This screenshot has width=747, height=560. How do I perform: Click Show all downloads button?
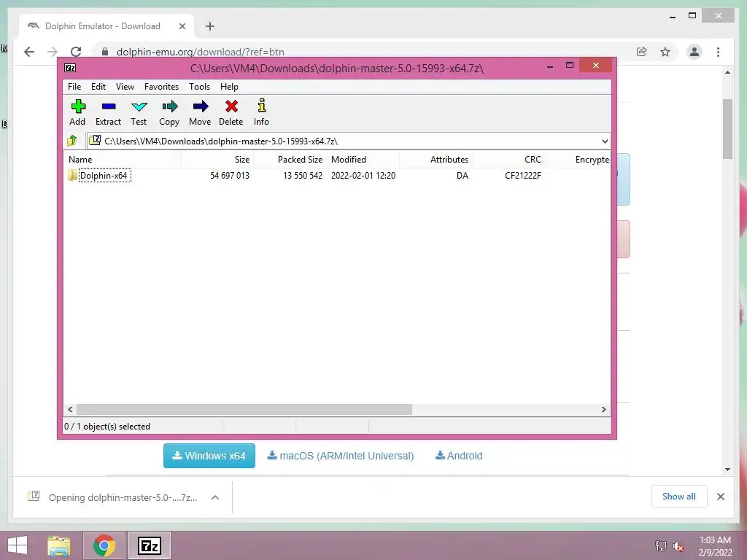[x=679, y=497]
